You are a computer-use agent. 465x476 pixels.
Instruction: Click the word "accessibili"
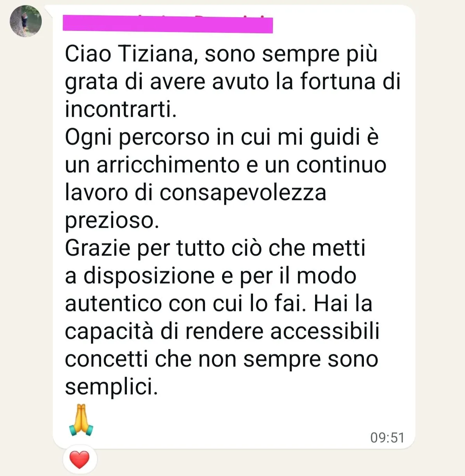325,331
